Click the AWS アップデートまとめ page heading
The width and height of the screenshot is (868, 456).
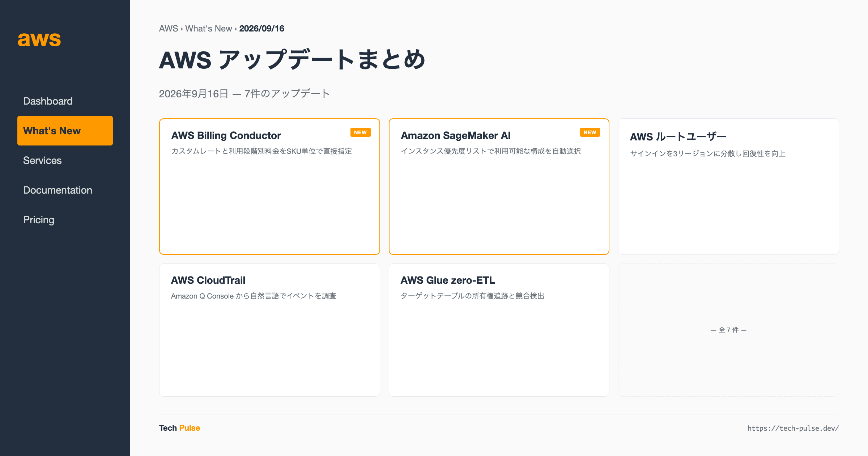coord(292,60)
